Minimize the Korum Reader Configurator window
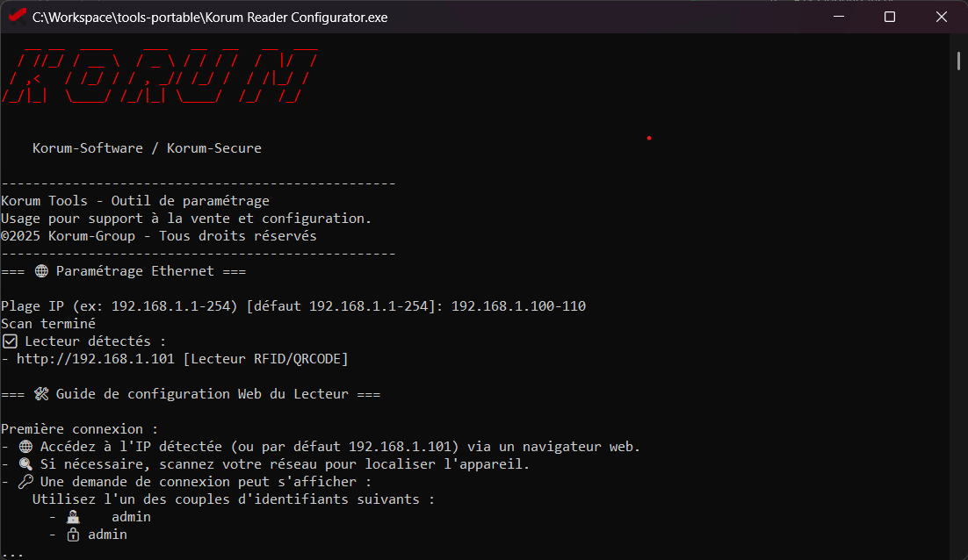Image resolution: width=968 pixels, height=560 pixels. point(838,17)
